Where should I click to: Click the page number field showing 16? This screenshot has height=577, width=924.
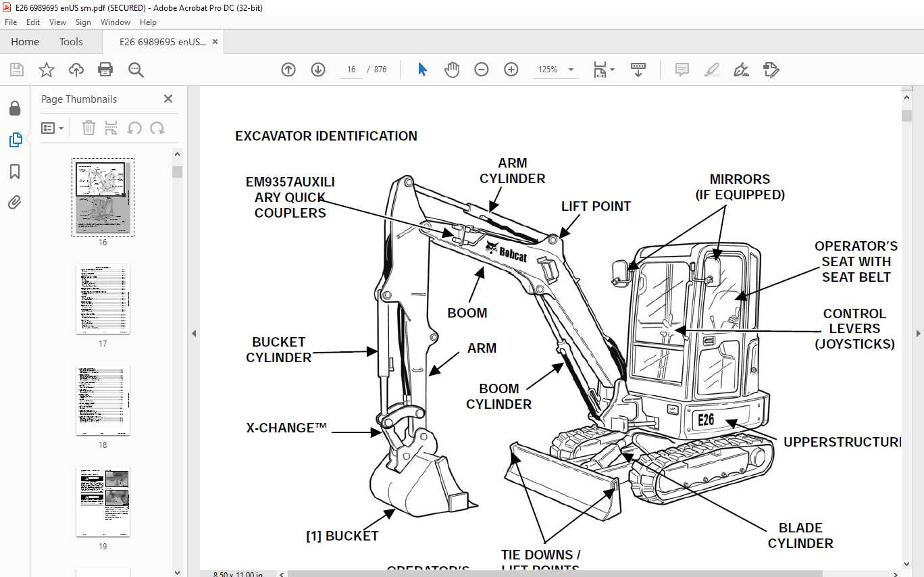[x=351, y=70]
